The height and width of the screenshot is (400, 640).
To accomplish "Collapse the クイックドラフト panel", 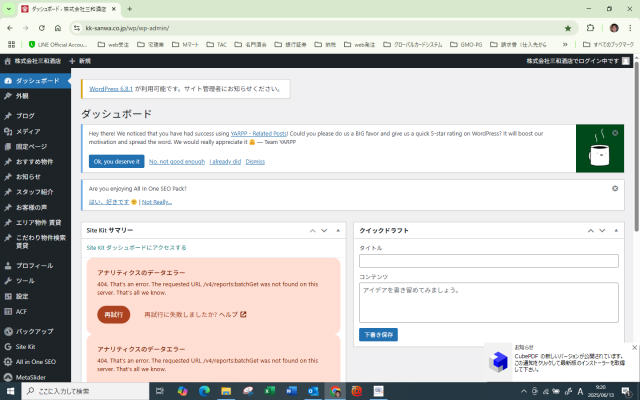I will tap(616, 231).
